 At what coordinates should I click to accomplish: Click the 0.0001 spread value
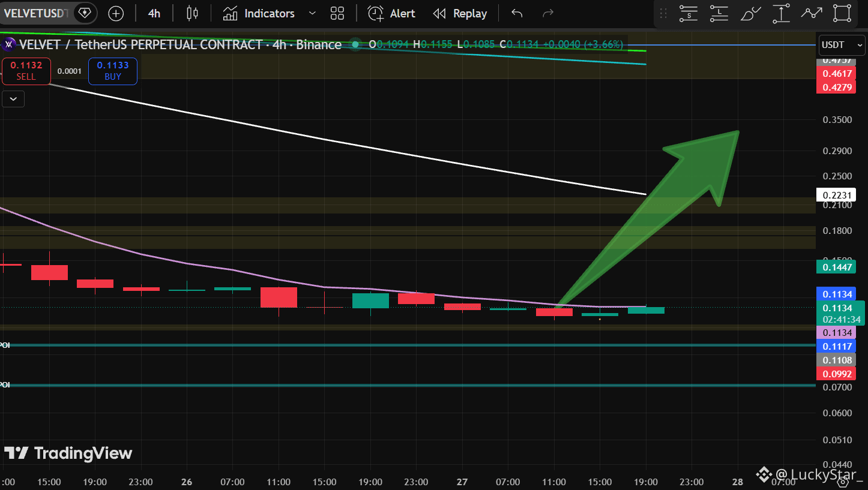click(70, 71)
